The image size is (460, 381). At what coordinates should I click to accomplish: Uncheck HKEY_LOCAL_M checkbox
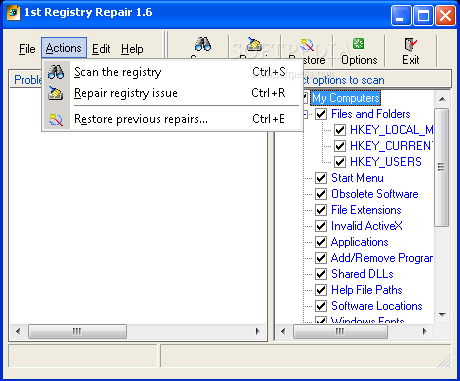tap(340, 130)
